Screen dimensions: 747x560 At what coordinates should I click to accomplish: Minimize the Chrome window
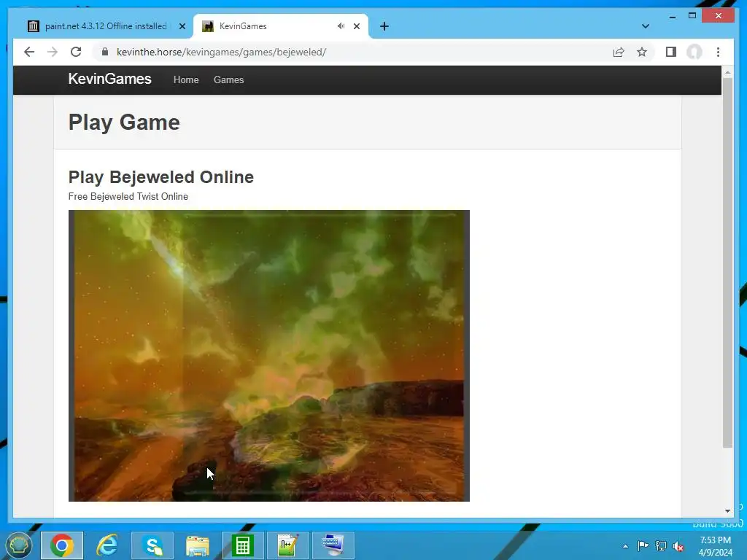pyautogui.click(x=672, y=16)
